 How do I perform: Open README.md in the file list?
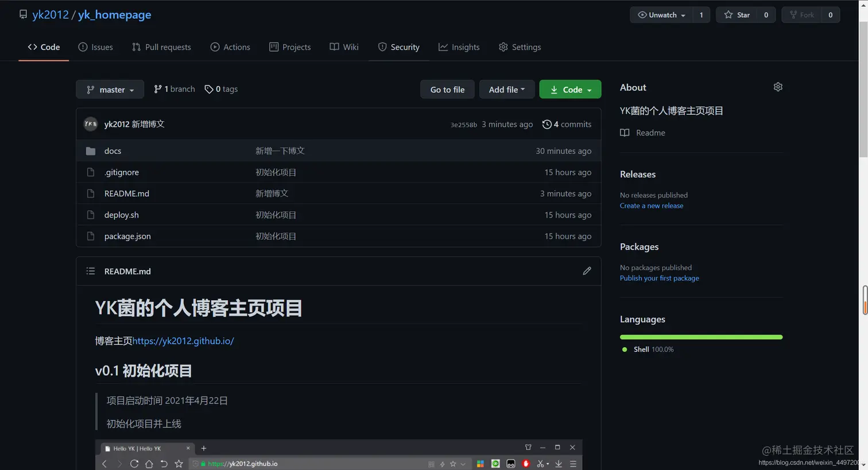[x=127, y=193]
